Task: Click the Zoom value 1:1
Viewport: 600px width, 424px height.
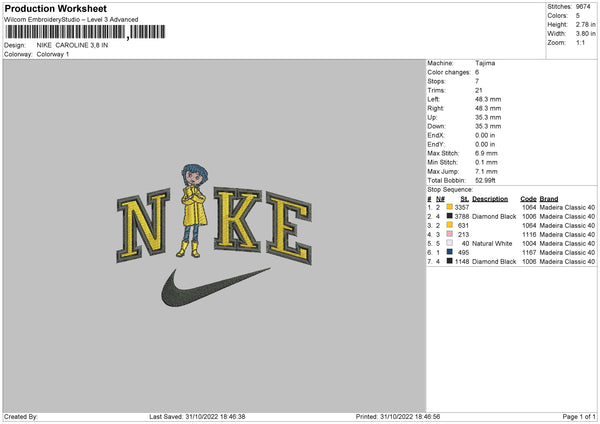Action: (580, 42)
